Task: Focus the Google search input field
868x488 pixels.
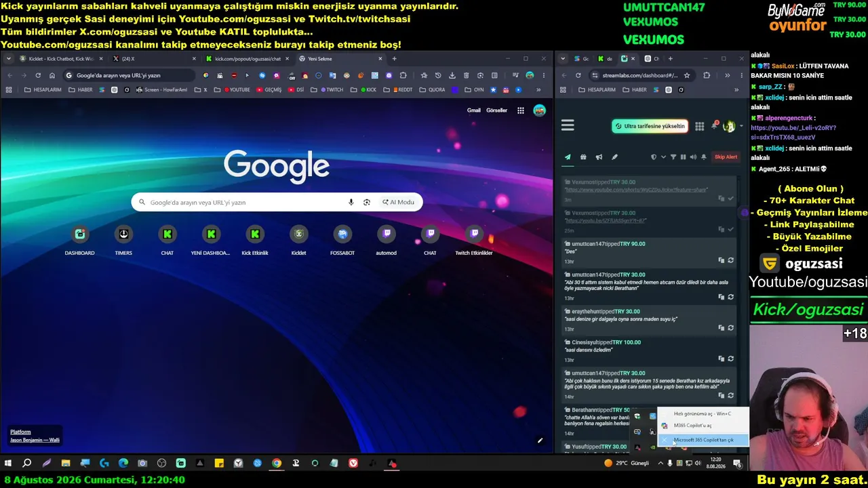Action: point(244,202)
